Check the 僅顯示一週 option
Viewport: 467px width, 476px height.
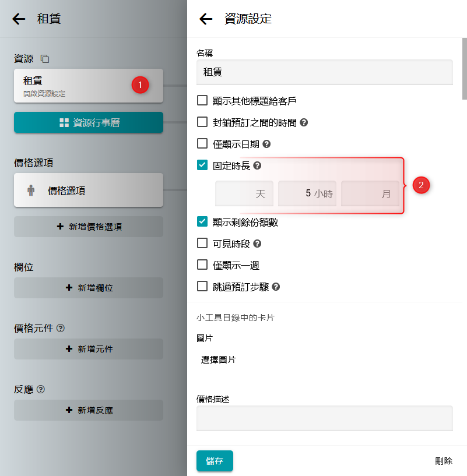coord(202,265)
